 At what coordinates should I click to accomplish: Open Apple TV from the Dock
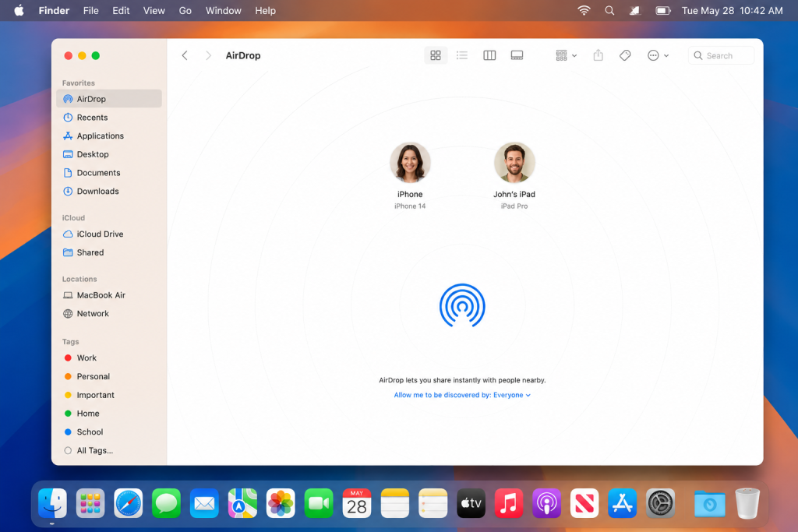(x=471, y=503)
